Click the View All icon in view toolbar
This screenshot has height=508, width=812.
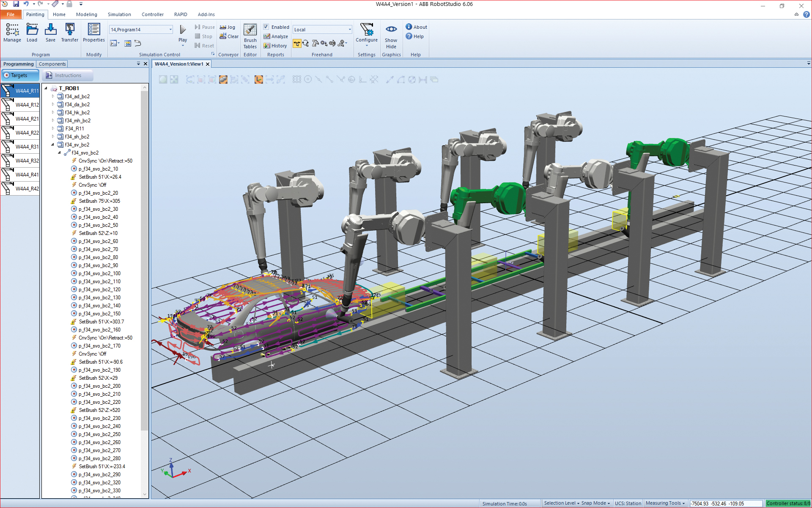tap(163, 80)
